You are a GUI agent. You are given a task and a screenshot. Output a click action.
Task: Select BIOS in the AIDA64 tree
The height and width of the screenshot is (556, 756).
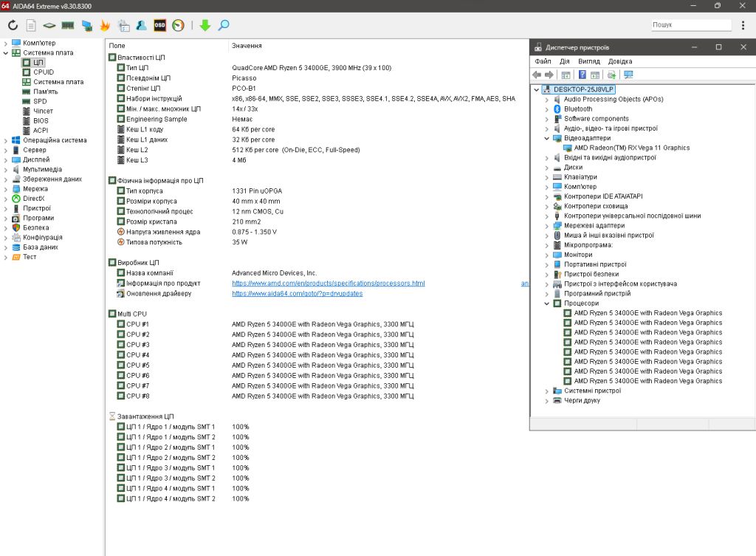click(41, 120)
